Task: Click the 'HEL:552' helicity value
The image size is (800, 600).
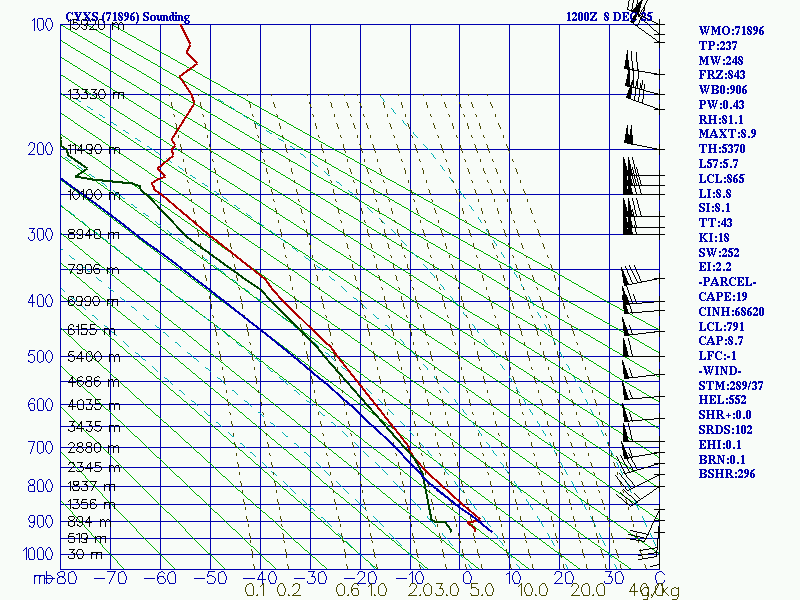Action: (x=722, y=400)
